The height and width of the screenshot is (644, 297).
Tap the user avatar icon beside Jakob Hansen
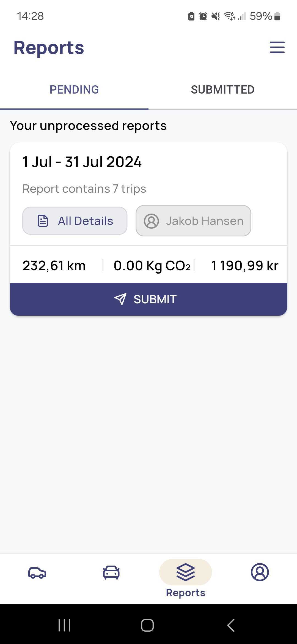(151, 221)
